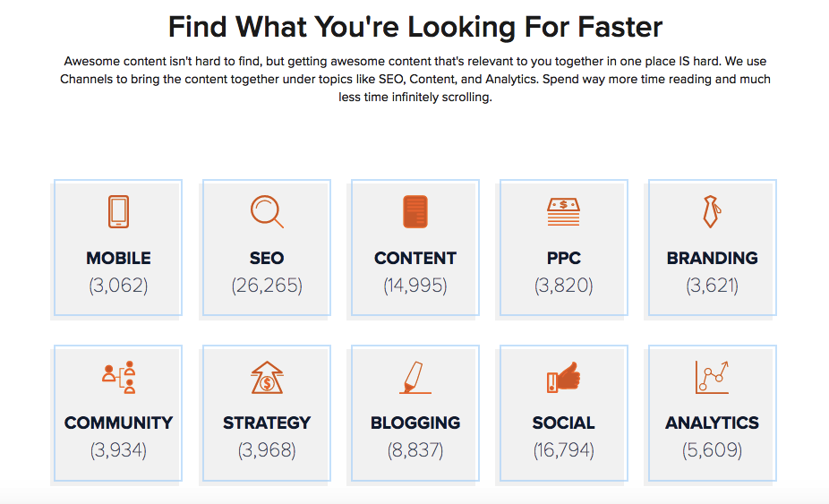Go to the SEO channel title
829x504 pixels.
point(267,258)
